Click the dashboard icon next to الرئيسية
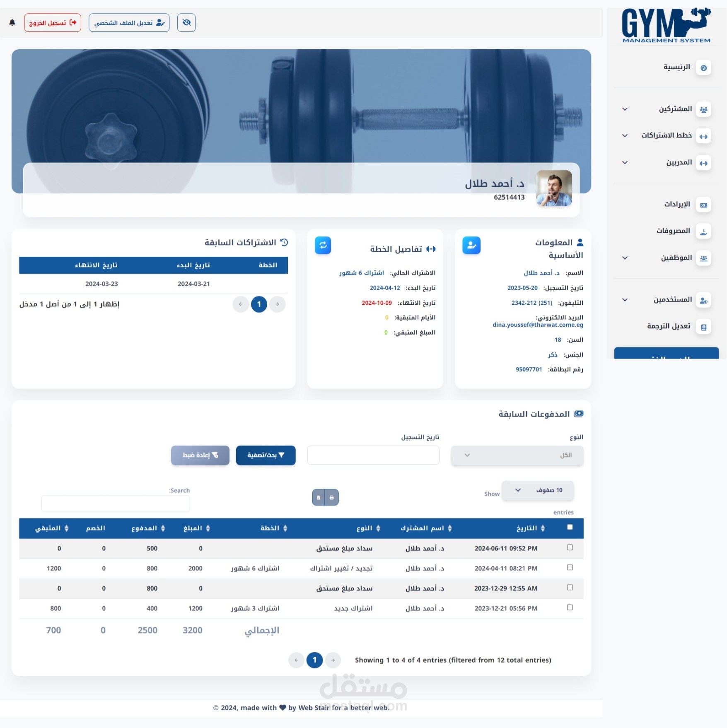 pos(703,67)
